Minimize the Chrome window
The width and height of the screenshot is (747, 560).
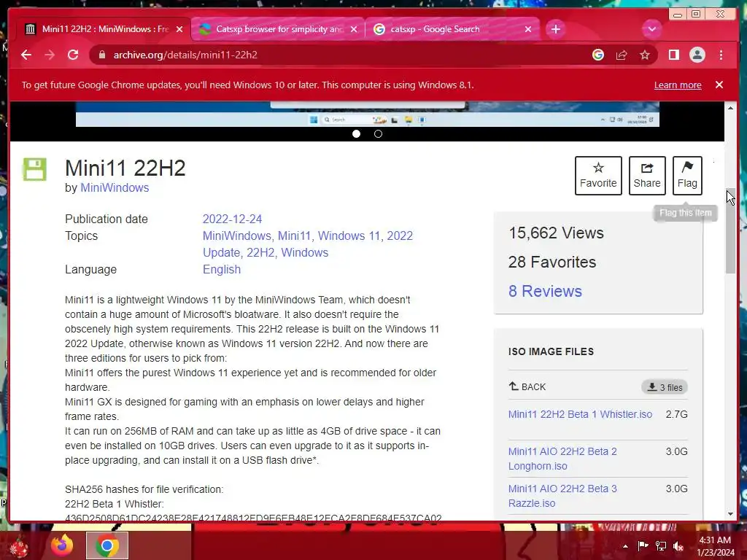[677, 15]
